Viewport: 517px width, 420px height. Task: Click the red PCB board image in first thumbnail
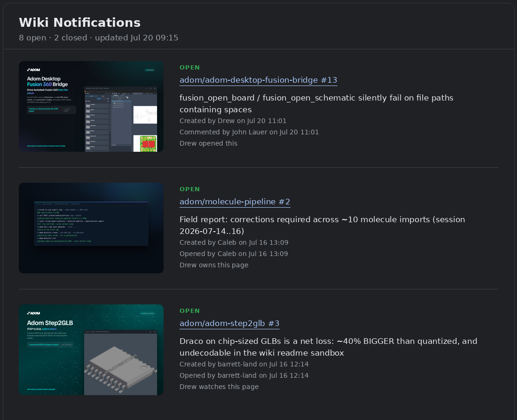click(x=148, y=144)
